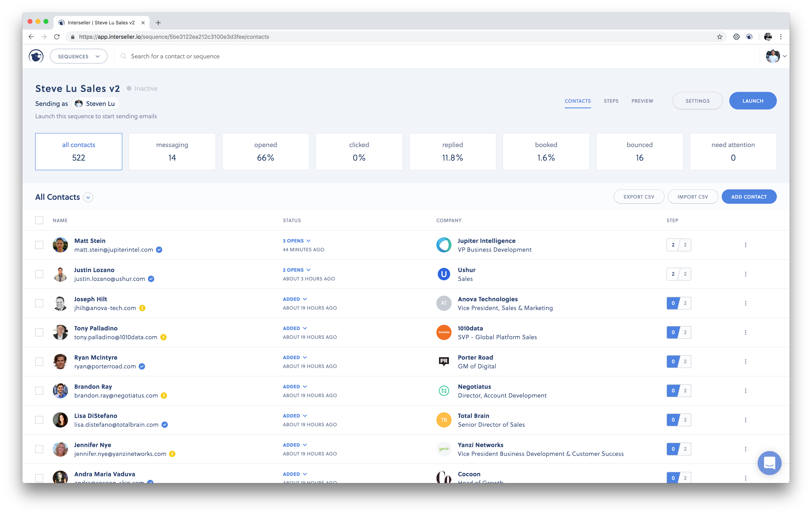Expand the All Contacts filter chevron
This screenshot has height=515, width=812.
88,197
